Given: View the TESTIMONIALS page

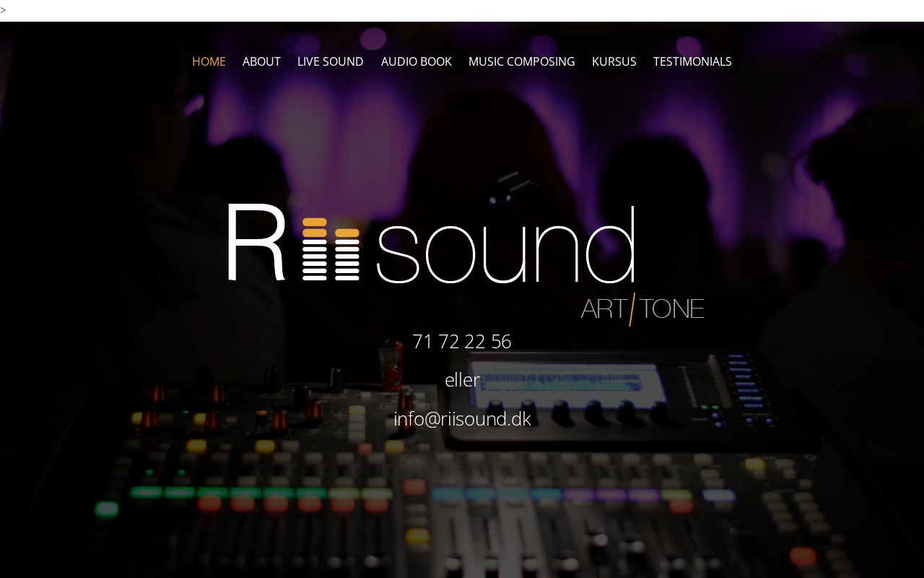Looking at the screenshot, I should (x=692, y=61).
